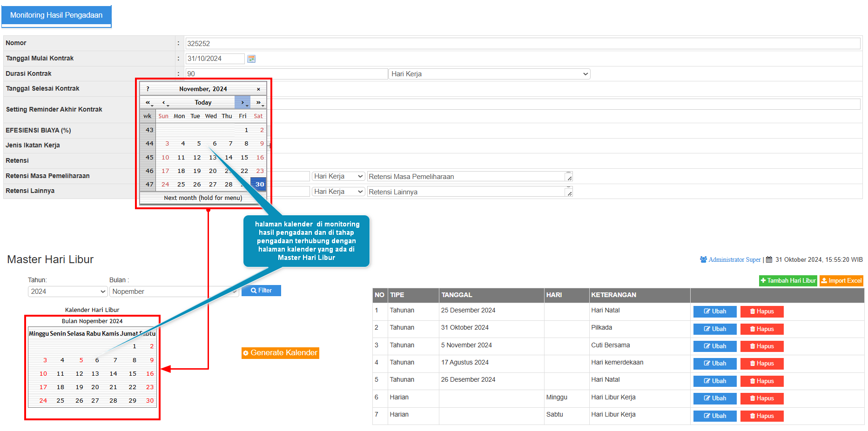868x431 pixels.
Task: Click Tambah Hari Libur button
Action: click(x=787, y=281)
